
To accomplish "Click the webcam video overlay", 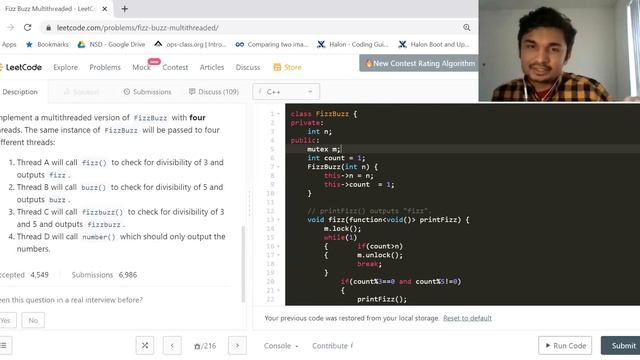I will [x=559, y=51].
